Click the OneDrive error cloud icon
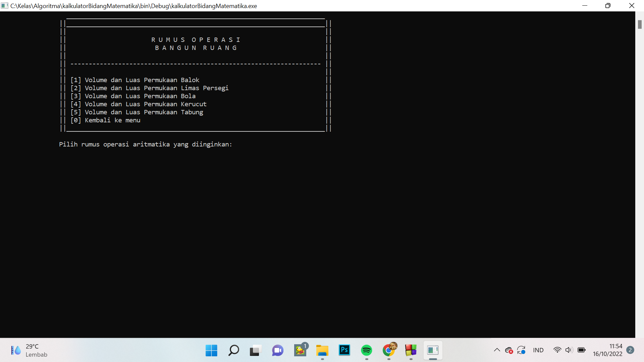Viewport: 644px width, 362px height. [x=509, y=351]
